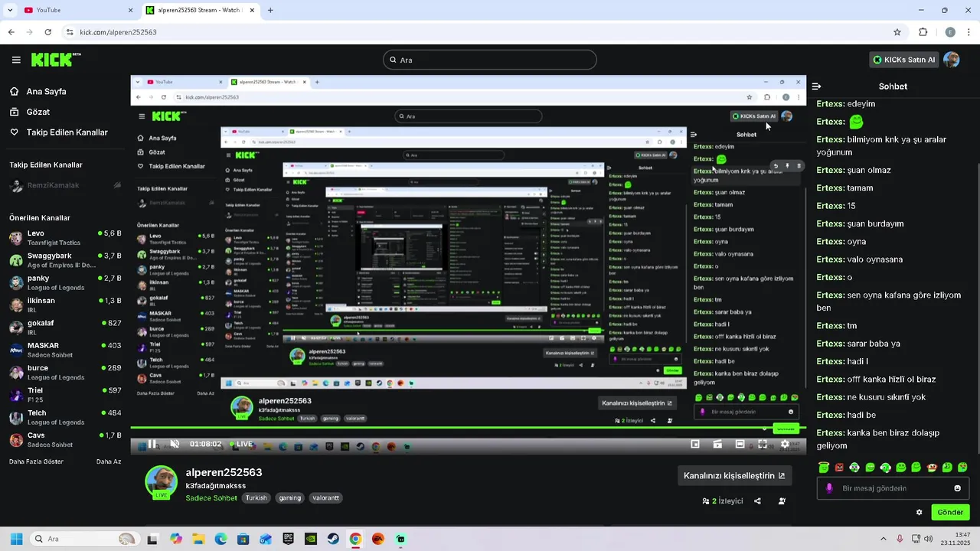Jump to LIVE in player
This screenshot has width=980, height=551.
(x=241, y=444)
